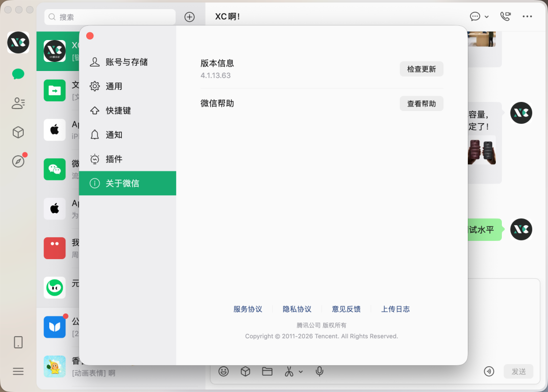Click XC avatar beside the green message
This screenshot has width=548, height=392.
click(x=521, y=230)
